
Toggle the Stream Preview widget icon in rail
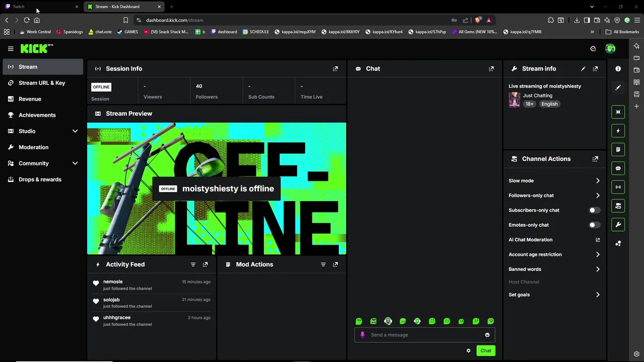point(618,112)
